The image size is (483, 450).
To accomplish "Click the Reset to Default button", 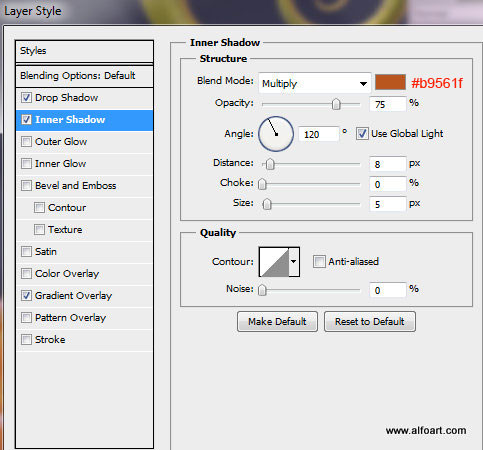I will [370, 322].
